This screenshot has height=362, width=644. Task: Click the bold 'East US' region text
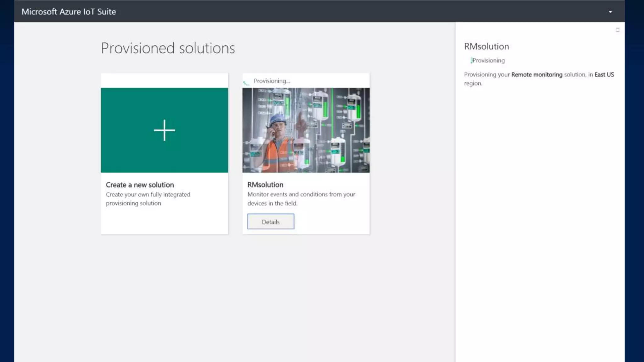[x=604, y=75]
